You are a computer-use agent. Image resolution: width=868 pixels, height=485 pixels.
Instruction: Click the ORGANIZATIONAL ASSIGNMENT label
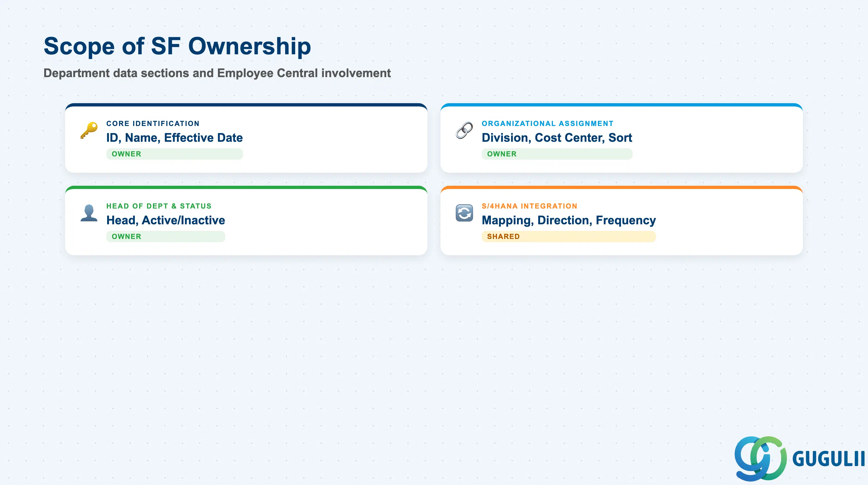pos(547,124)
